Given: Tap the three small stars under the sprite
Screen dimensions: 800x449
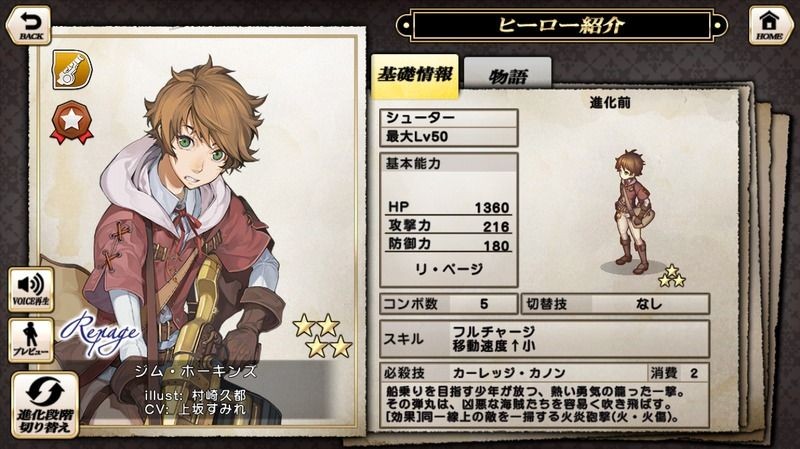Looking at the screenshot, I should [672, 276].
